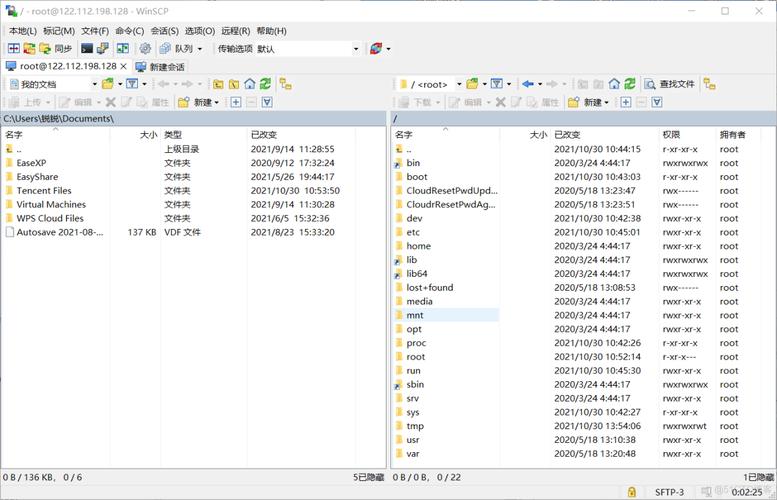Refresh the local panel
Screen dimensions: 777x500
pyautogui.click(x=266, y=84)
